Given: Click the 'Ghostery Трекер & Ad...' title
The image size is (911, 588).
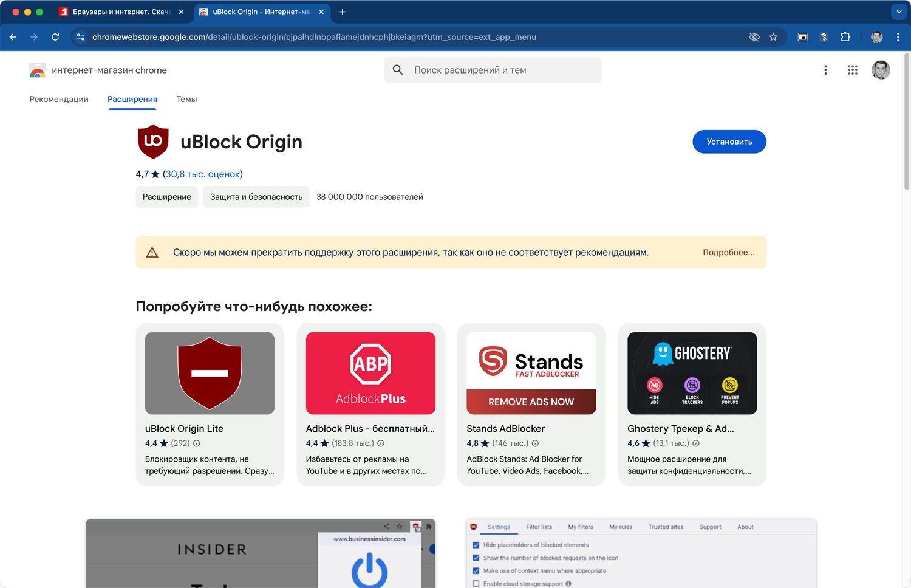Looking at the screenshot, I should [681, 429].
